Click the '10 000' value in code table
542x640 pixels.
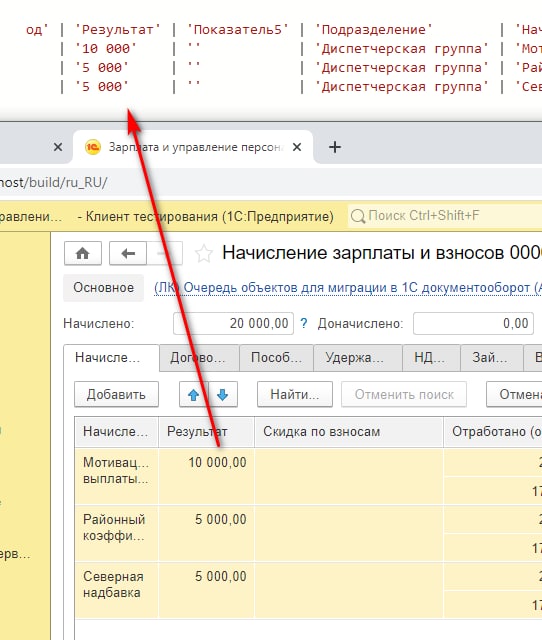pos(105,49)
